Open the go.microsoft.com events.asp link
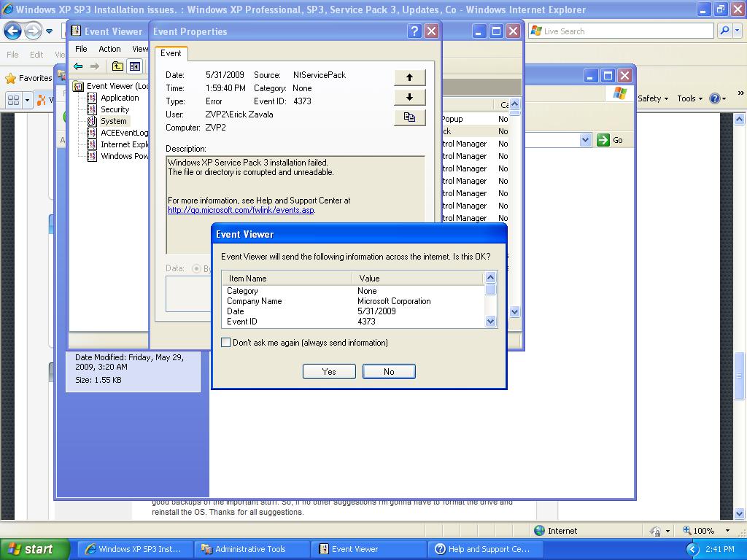This screenshot has height=560, width=747. tap(241, 210)
